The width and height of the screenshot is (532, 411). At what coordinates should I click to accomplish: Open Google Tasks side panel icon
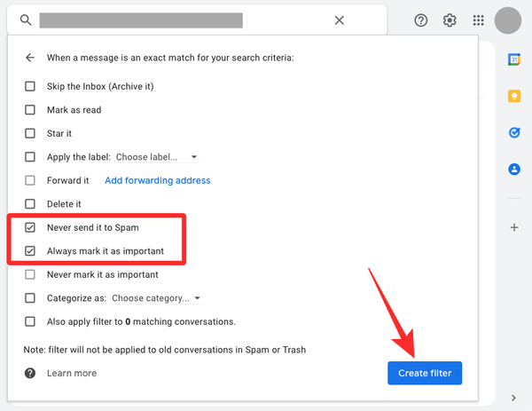pos(514,132)
